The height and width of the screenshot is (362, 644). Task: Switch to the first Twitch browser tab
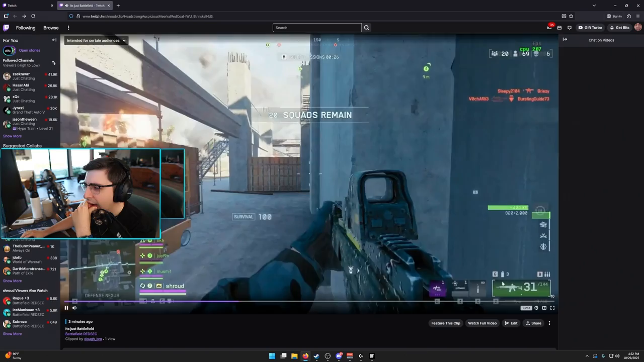pos(28,6)
